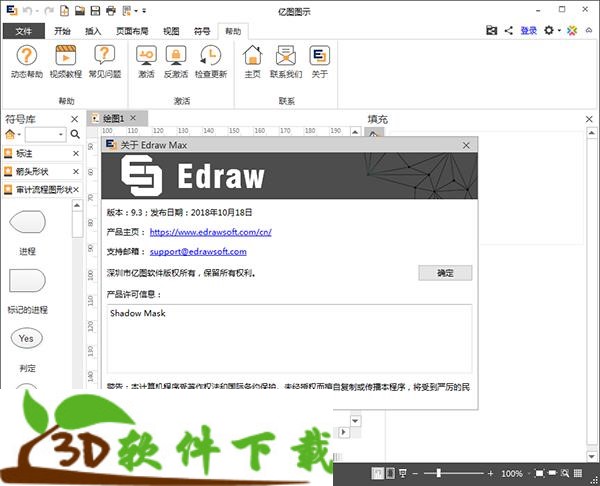Adjust the zoom slider handle
This screenshot has height=486, width=600.
(439, 473)
